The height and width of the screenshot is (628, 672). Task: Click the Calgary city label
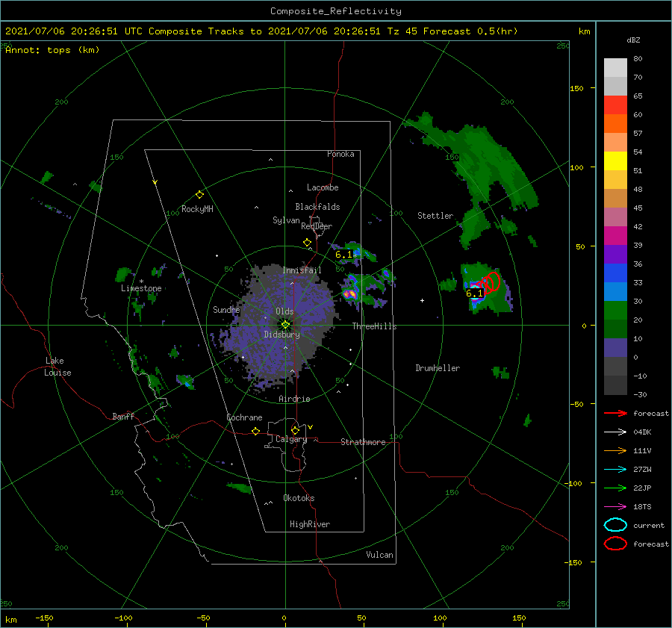pos(291,439)
